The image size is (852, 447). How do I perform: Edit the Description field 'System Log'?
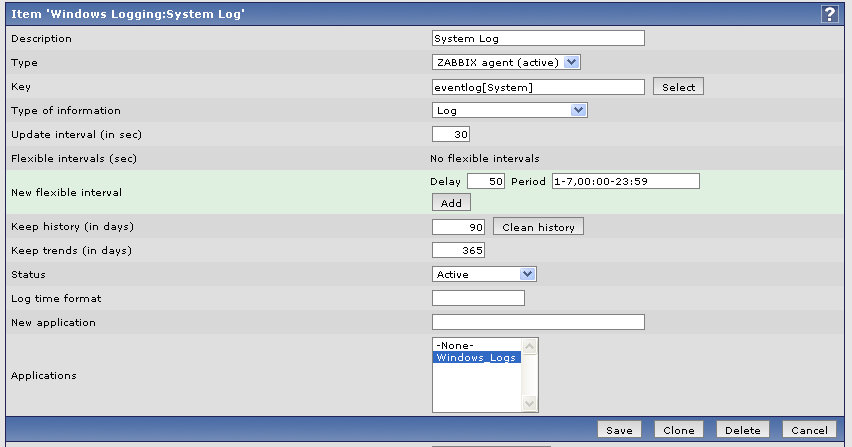tap(538, 38)
